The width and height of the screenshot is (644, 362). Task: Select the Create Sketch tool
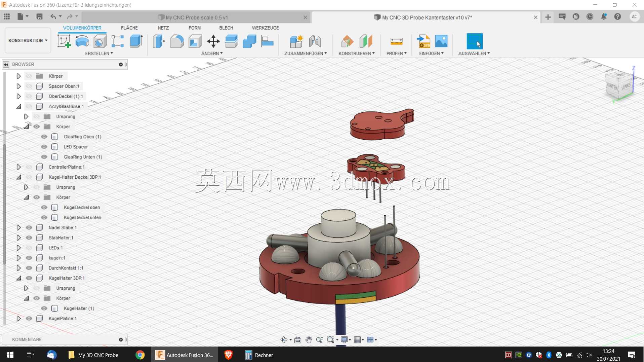coord(64,41)
